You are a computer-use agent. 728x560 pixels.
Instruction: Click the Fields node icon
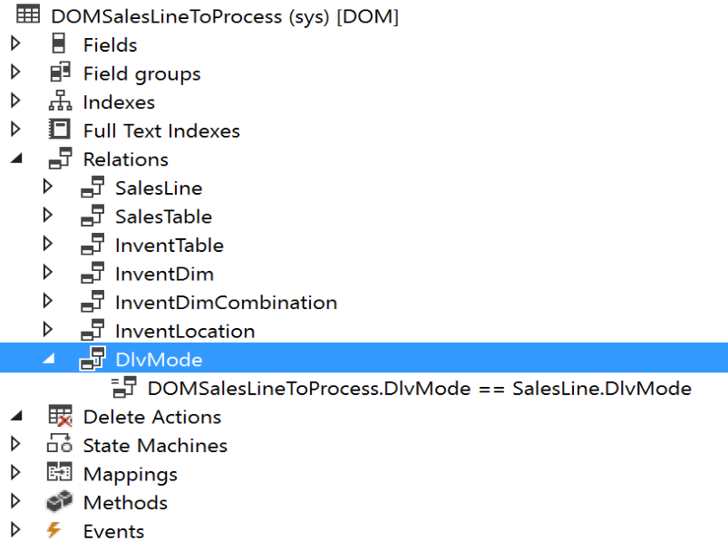click(x=59, y=43)
